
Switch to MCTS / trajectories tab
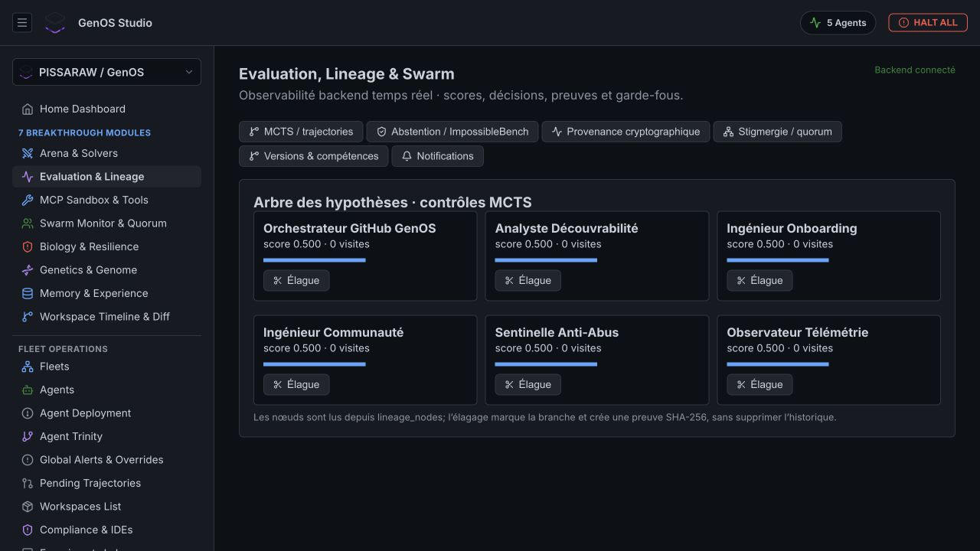tap(301, 132)
